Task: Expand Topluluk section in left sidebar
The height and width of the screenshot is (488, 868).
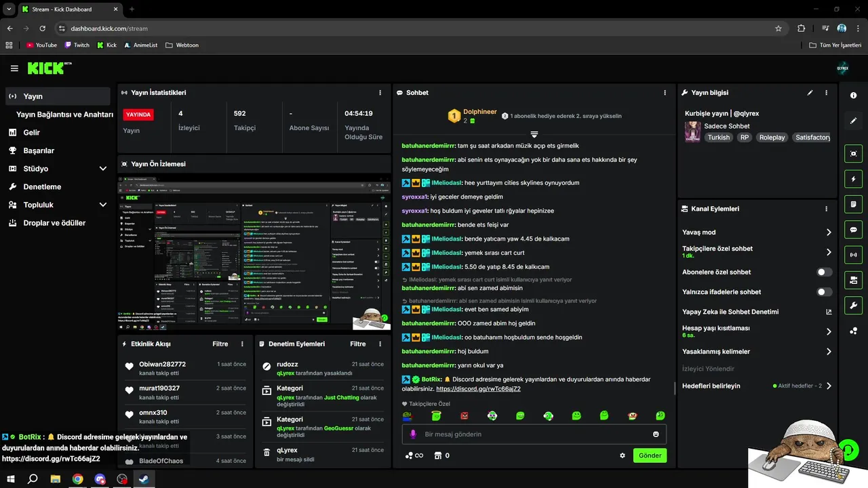Action: pos(103,205)
